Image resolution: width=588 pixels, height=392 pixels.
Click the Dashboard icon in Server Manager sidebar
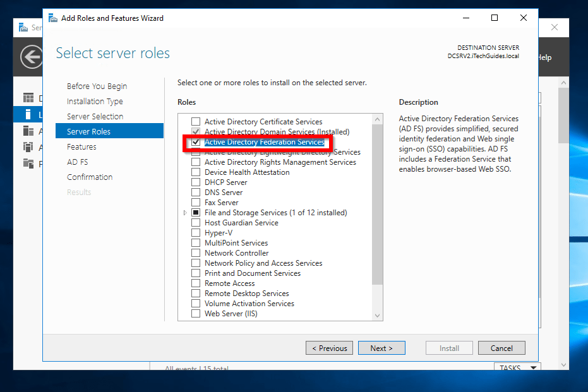point(28,97)
